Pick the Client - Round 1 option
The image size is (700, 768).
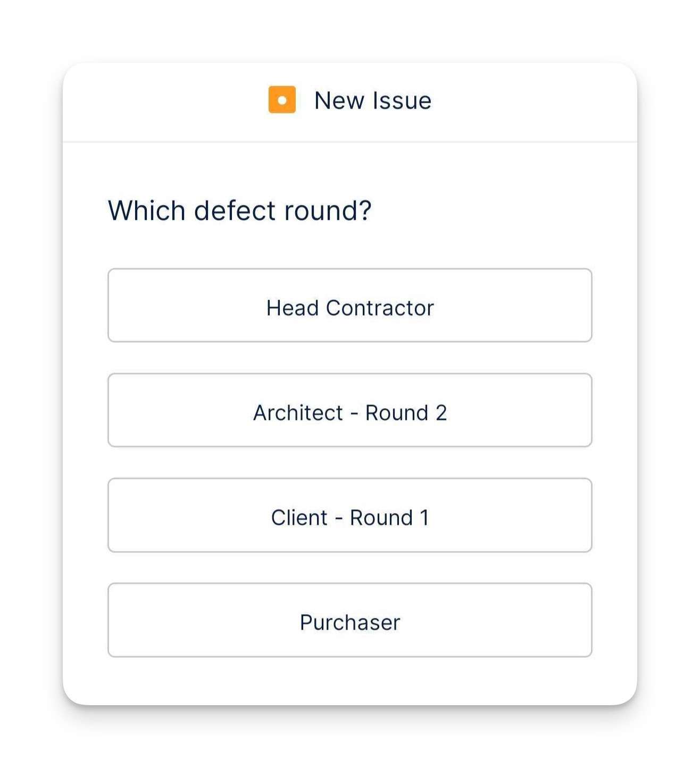[x=350, y=515]
